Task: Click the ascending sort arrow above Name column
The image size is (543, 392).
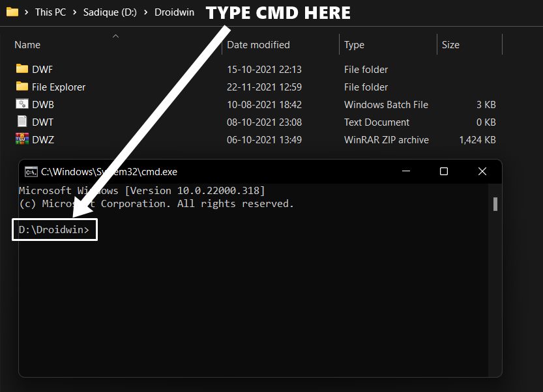Action: tap(115, 38)
